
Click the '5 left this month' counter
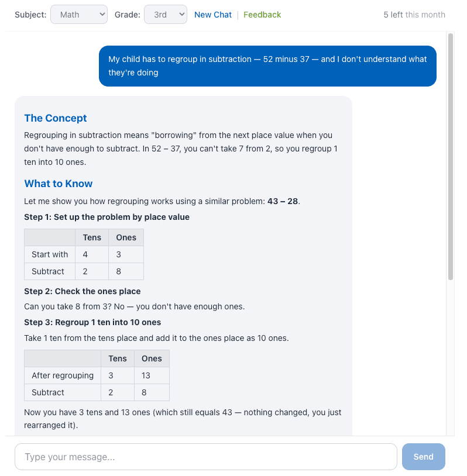pos(414,15)
